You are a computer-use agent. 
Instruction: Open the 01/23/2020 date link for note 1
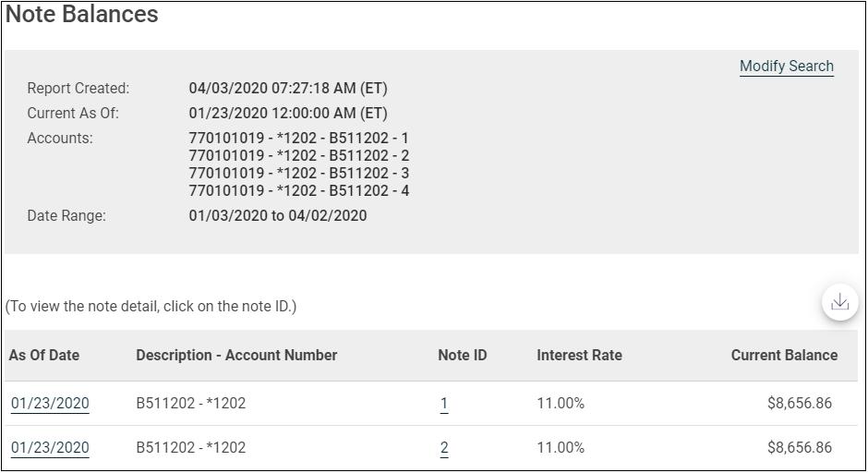(50, 404)
